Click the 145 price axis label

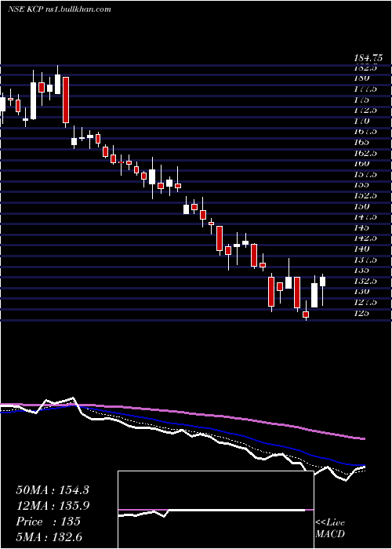361,228
